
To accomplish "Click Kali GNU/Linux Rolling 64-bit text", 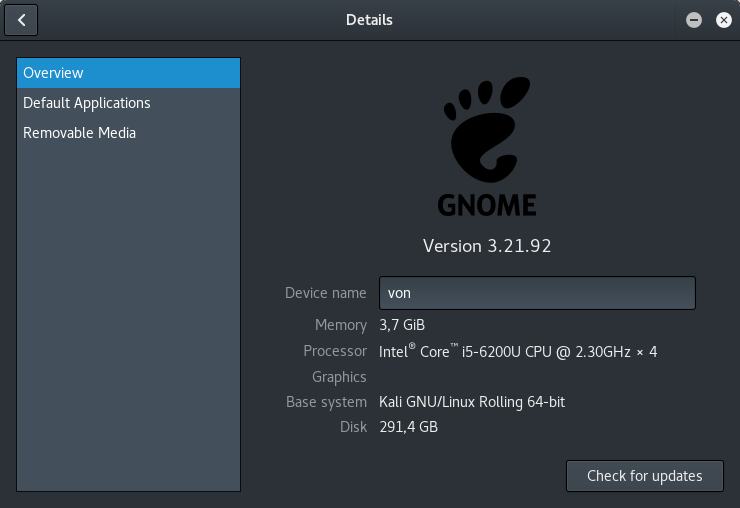I will [x=472, y=402].
